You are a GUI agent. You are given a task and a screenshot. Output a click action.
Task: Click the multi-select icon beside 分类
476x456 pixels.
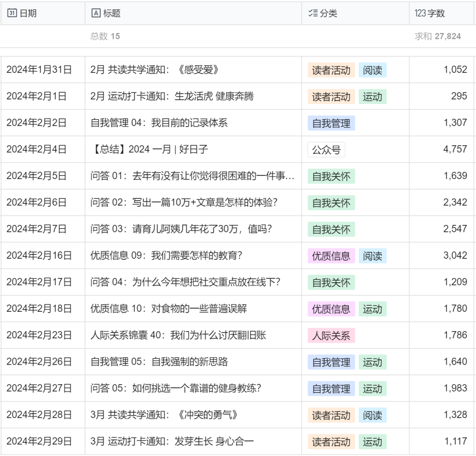click(x=313, y=13)
